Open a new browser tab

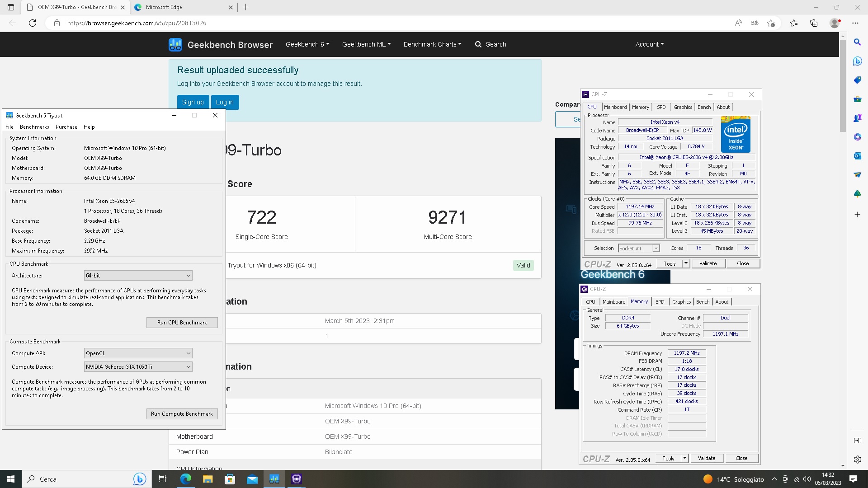(x=246, y=7)
